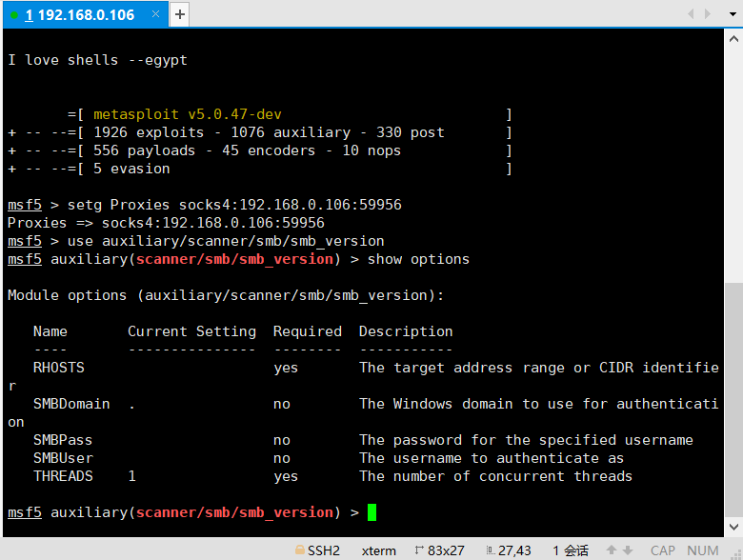Click the green connection status dot on tab
The image size is (743, 560).
click(x=14, y=15)
